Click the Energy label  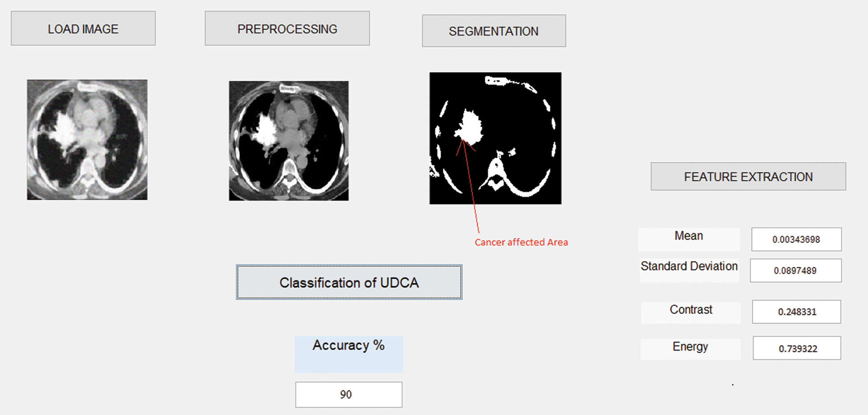[690, 347]
